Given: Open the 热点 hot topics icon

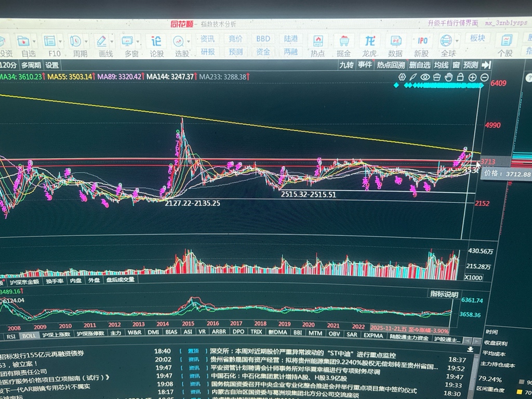Looking at the screenshot, I should coord(318,42).
